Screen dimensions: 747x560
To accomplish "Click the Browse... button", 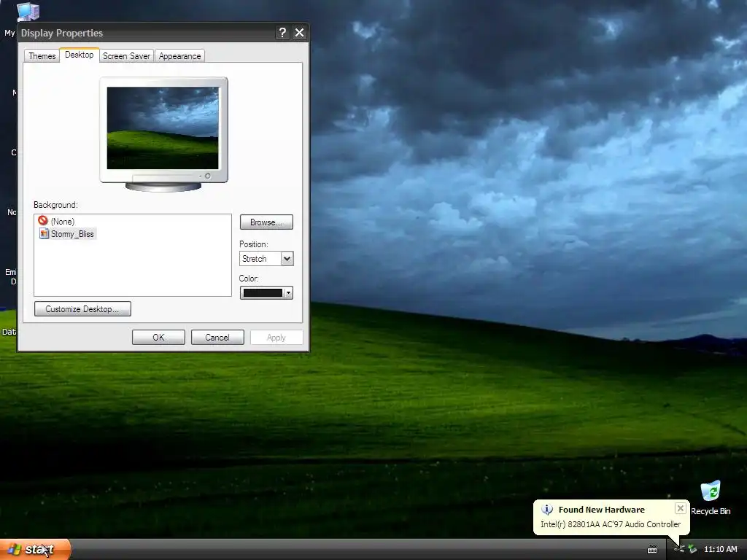I will click(266, 222).
